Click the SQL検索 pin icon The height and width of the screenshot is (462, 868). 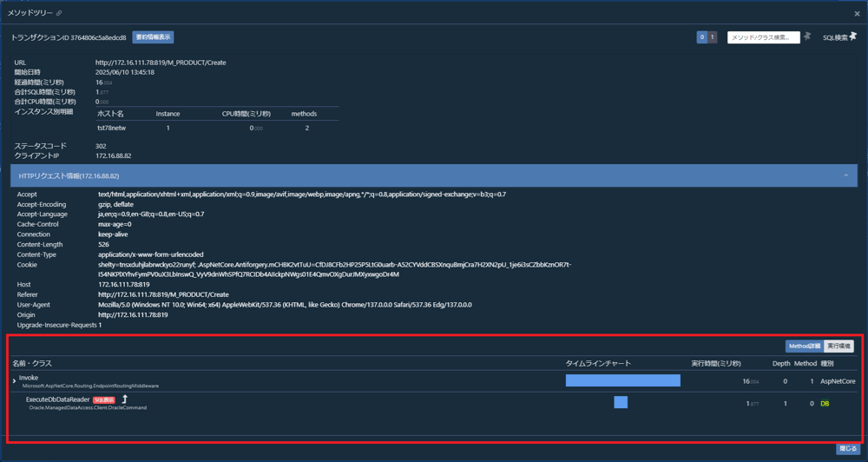click(853, 36)
